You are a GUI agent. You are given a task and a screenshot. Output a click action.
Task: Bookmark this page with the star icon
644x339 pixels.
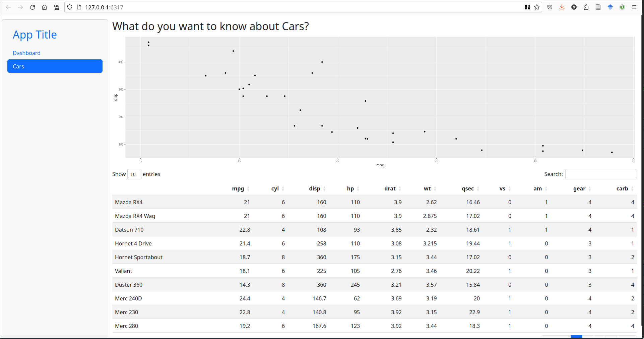537,7
